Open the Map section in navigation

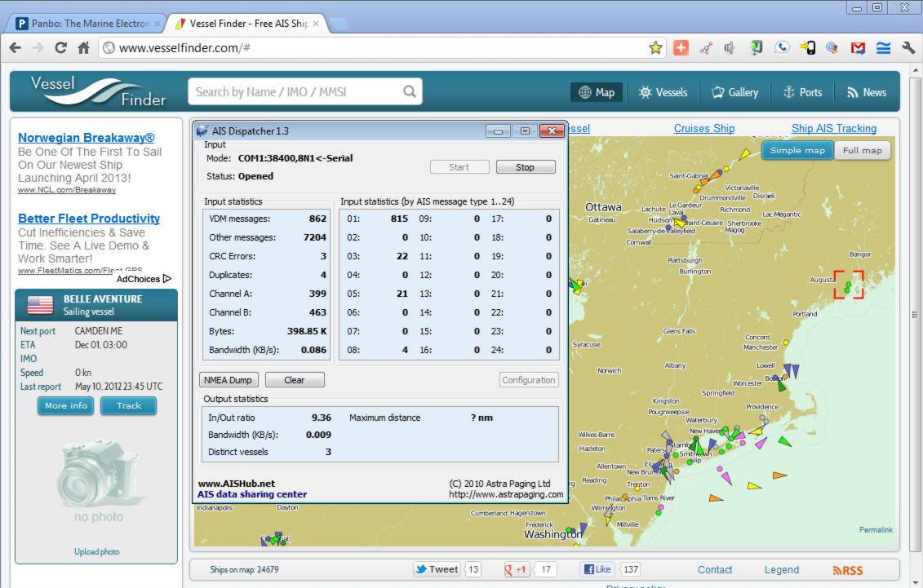(x=597, y=92)
